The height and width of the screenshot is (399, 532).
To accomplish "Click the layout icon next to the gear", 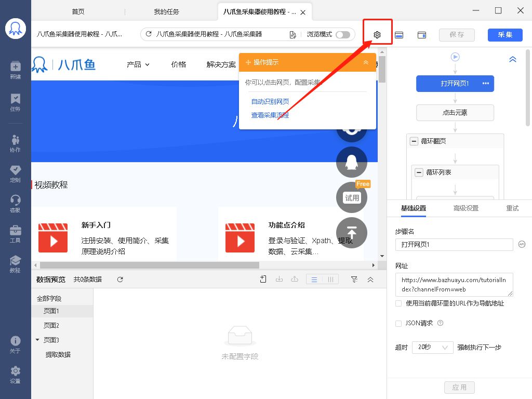I will coord(399,35).
